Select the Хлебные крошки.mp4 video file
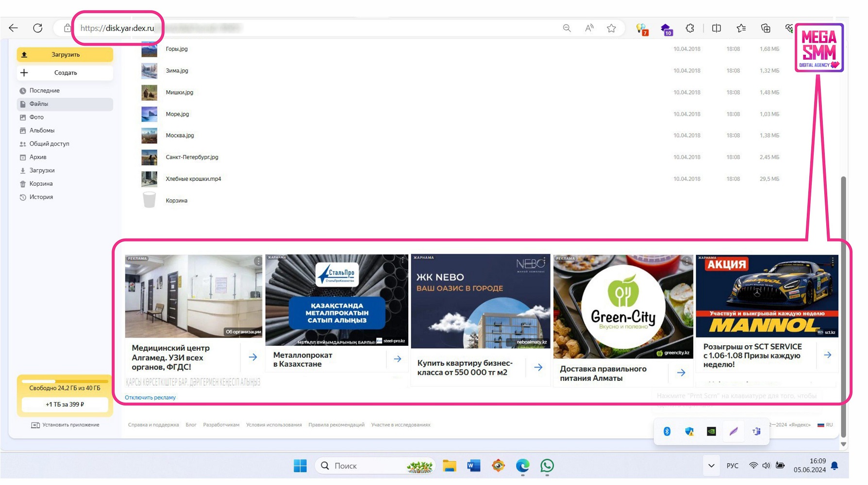Screen dimensions: 868x485 coord(193,179)
